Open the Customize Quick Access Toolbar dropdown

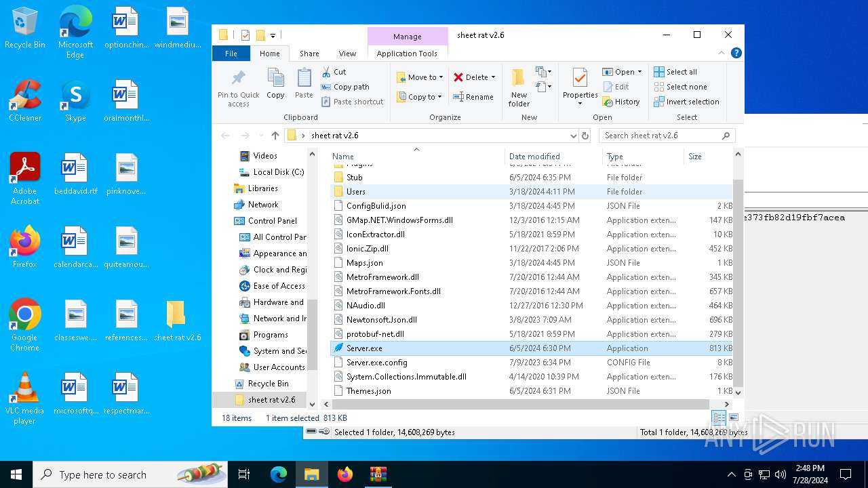coord(273,35)
